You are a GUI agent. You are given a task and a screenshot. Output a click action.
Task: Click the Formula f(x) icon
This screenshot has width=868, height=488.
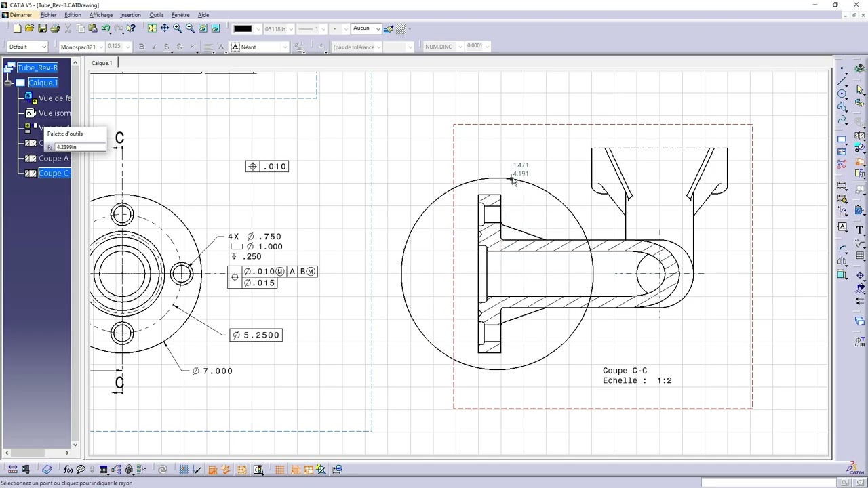pyautogui.click(x=68, y=469)
